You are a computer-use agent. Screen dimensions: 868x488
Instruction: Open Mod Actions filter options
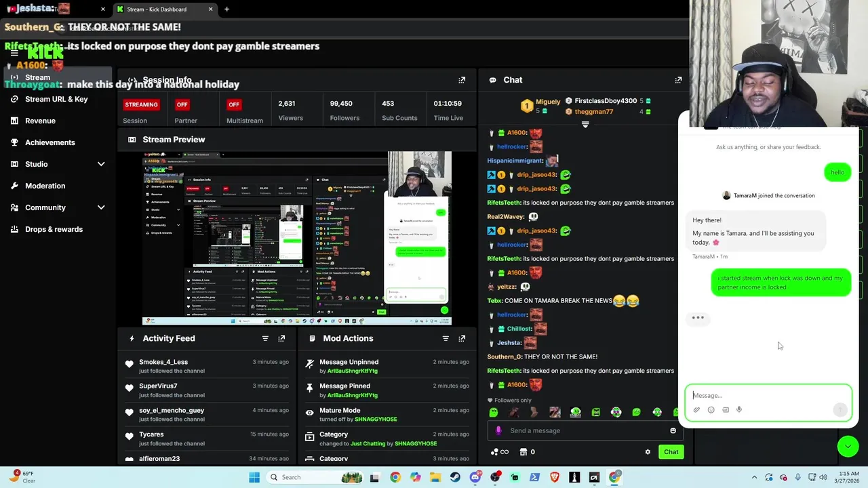point(446,338)
